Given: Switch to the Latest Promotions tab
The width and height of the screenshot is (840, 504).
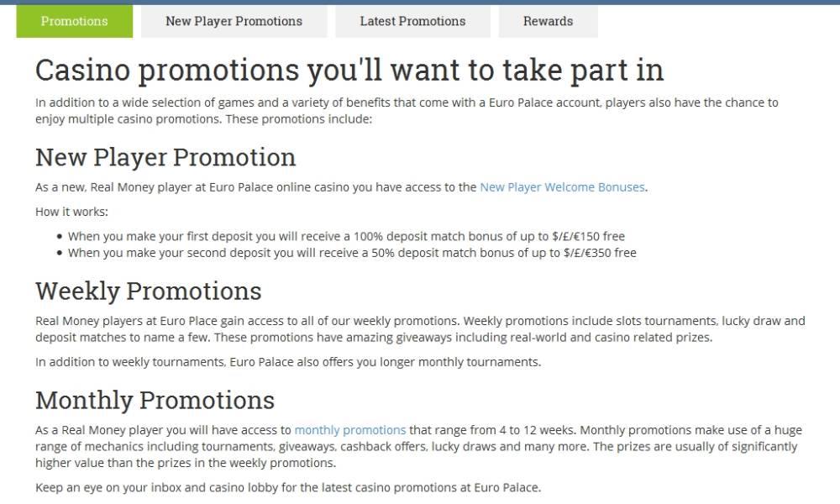Looking at the screenshot, I should 412,22.
